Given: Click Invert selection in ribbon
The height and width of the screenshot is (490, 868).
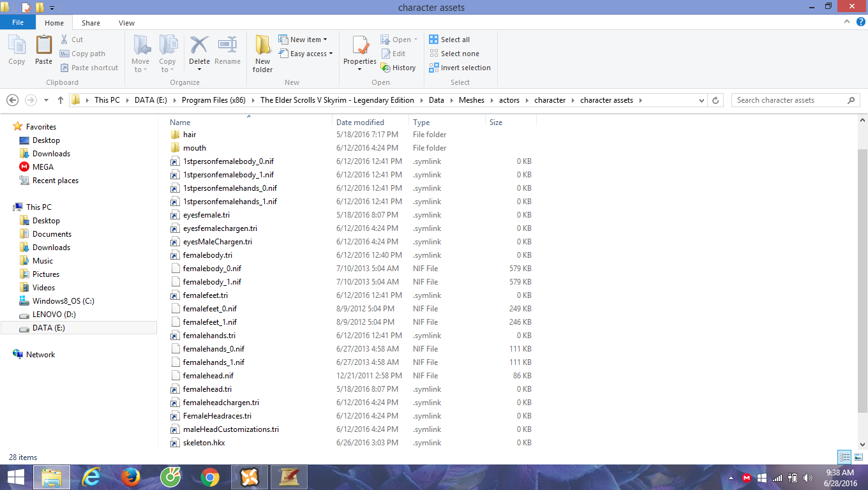Looking at the screenshot, I should [x=460, y=68].
